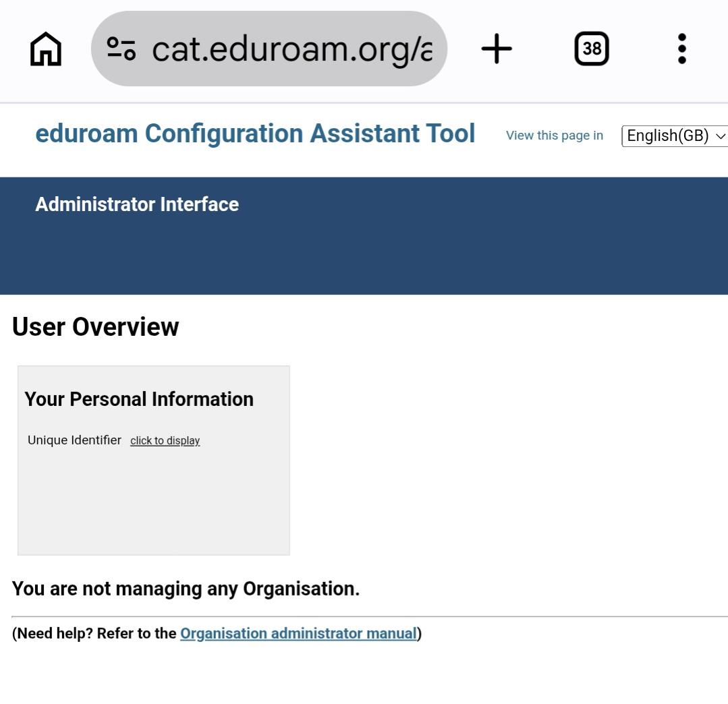Click the dropdown chevron beside English(GB)
The height and width of the screenshot is (704, 728).
pyautogui.click(x=720, y=136)
